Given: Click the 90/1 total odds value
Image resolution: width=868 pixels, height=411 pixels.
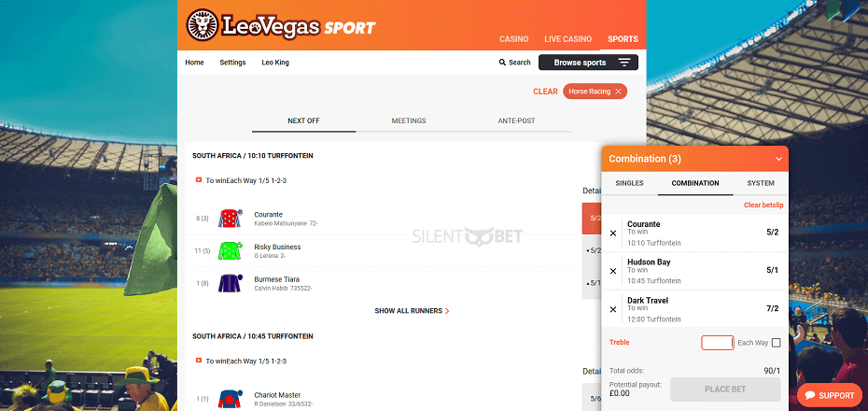Looking at the screenshot, I should click(772, 371).
